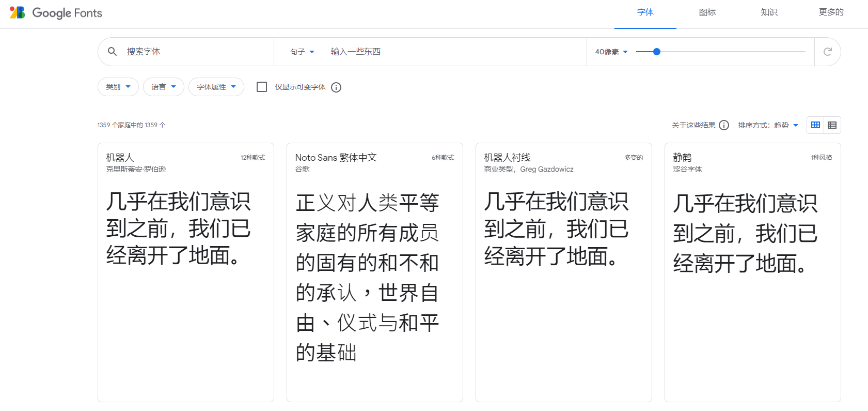Click the Google Fonts title text
Screen dimensions: 868x411
tap(67, 13)
